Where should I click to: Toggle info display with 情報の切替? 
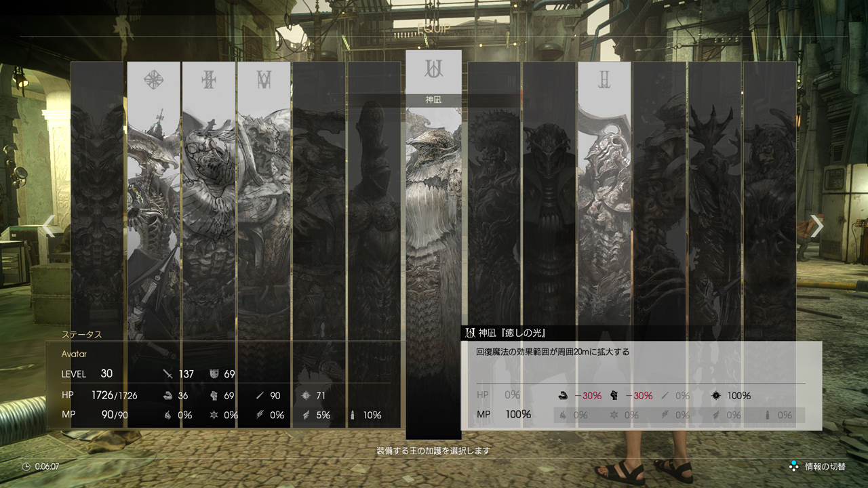coord(825,466)
